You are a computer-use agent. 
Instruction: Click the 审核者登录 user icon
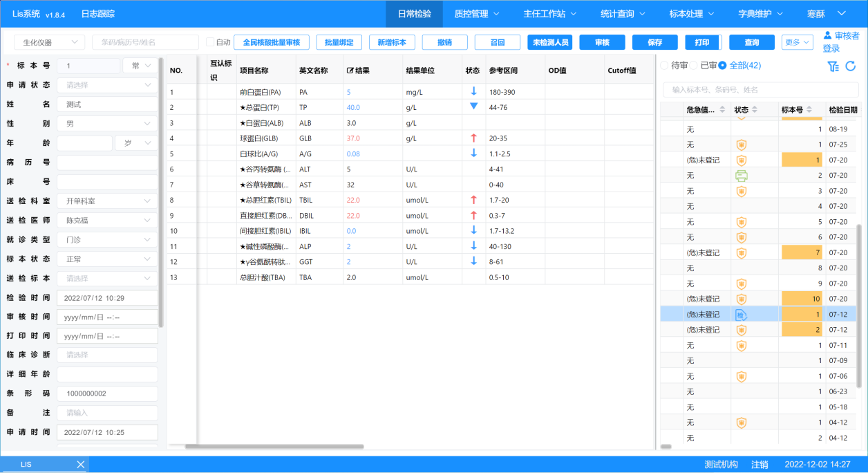click(827, 35)
